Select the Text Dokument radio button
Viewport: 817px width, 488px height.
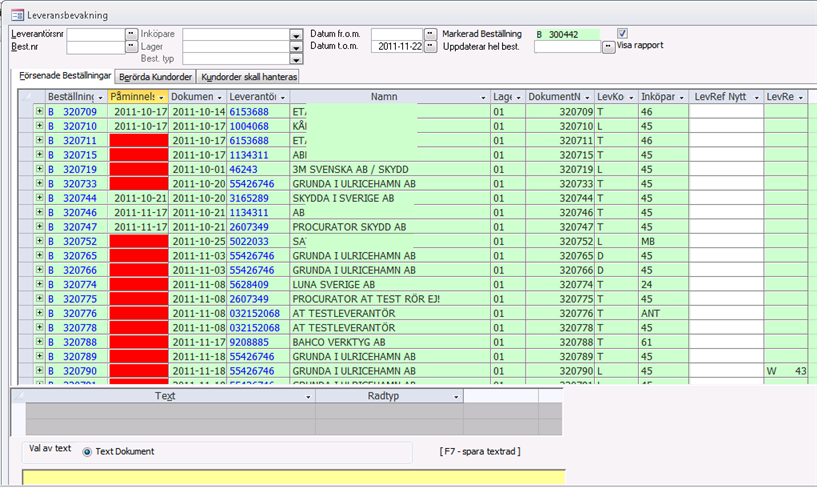coord(87,452)
